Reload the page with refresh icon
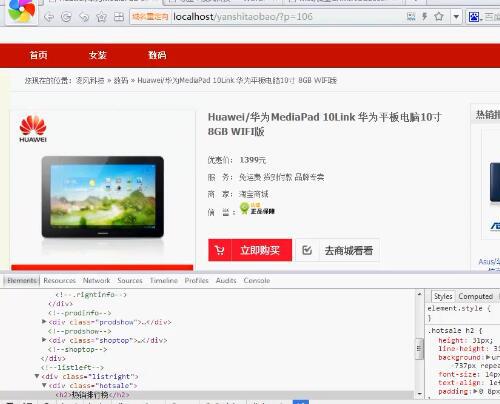Screen dimensions: 500x404 click(x=66, y=17)
